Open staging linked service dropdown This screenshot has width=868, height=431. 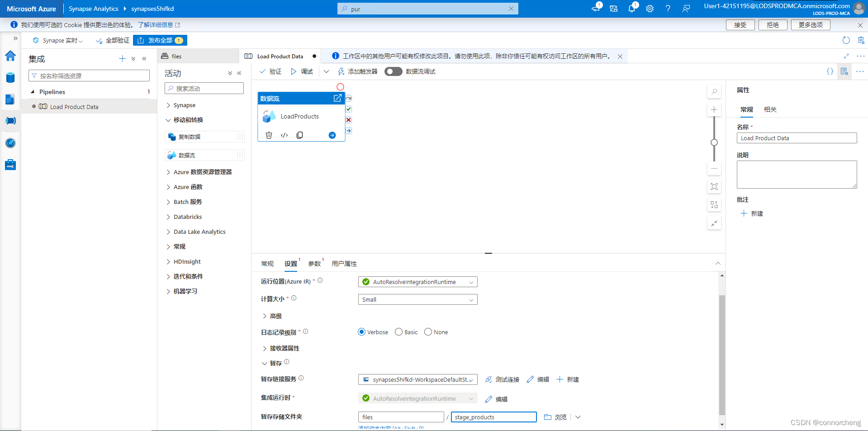(x=417, y=379)
